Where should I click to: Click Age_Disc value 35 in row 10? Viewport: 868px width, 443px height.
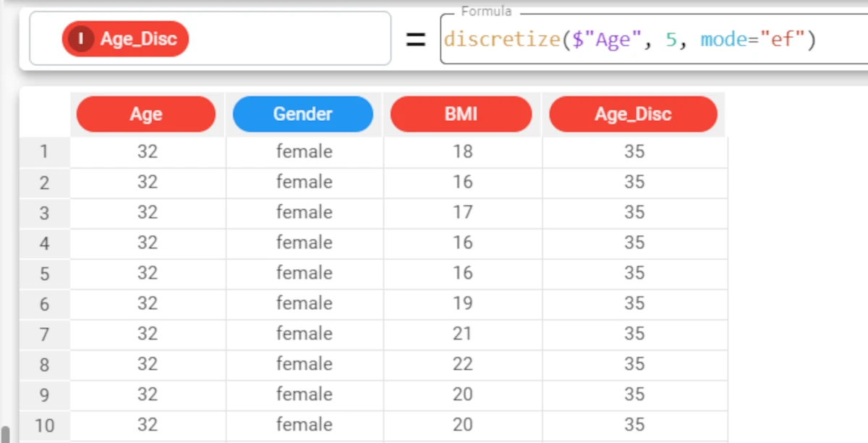634,425
